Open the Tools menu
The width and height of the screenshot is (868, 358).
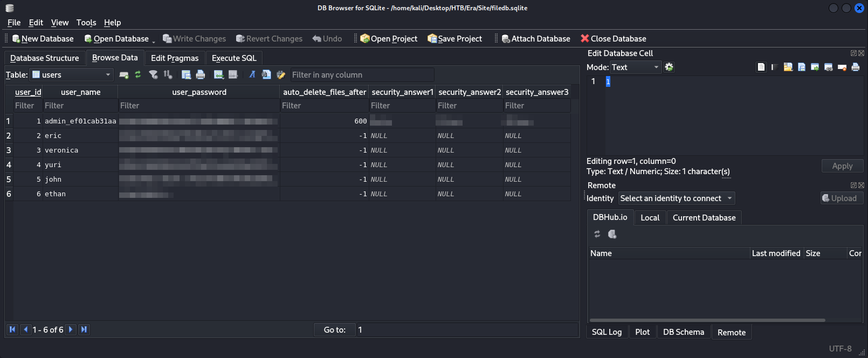(86, 23)
